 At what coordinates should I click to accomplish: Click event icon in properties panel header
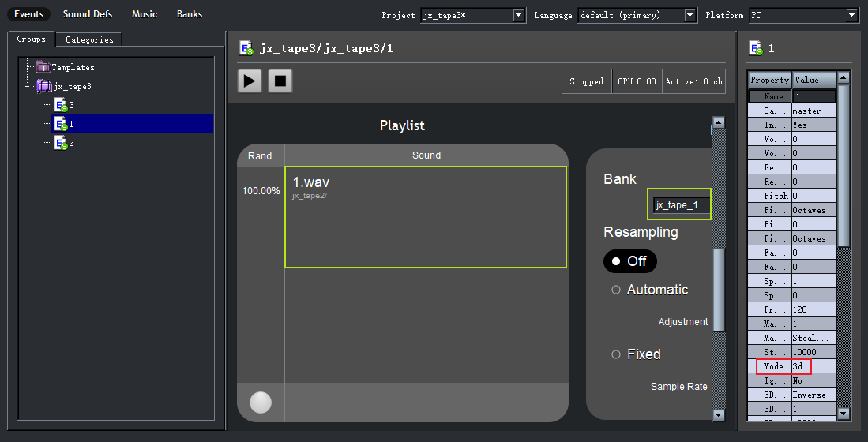tap(756, 48)
